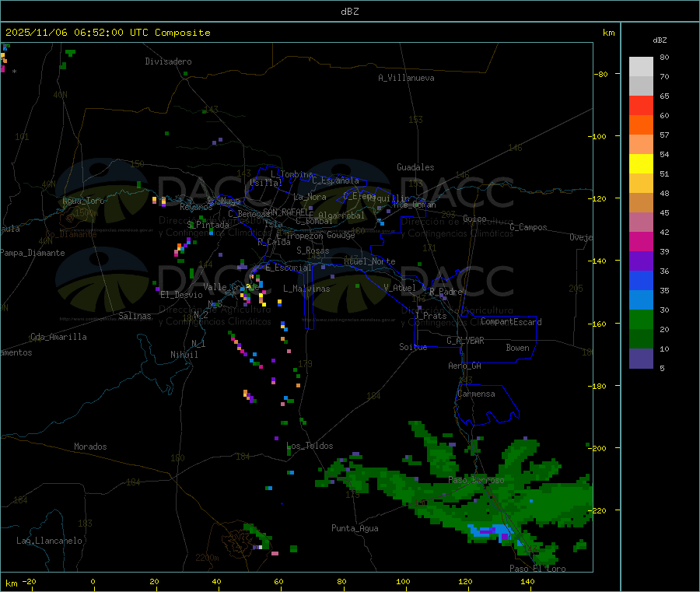
Task: Click the purple 36-39 dBZ legend swatch
Action: tap(641, 261)
